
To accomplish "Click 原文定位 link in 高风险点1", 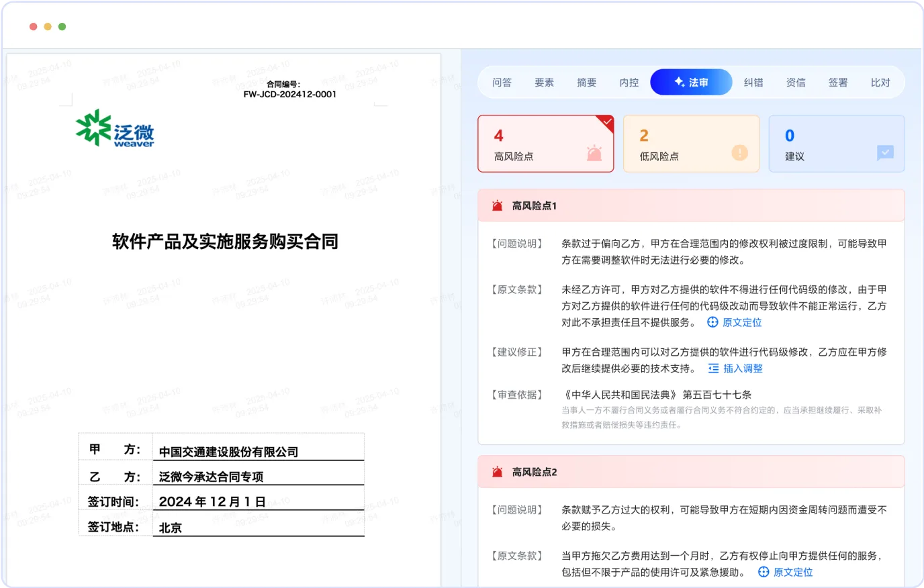I will tap(741, 322).
